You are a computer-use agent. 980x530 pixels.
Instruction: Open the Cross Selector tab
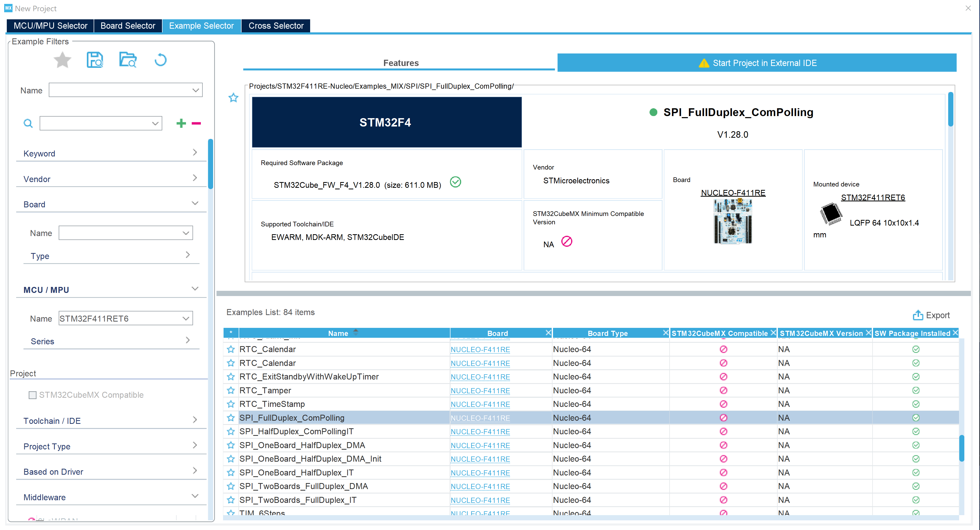click(276, 26)
